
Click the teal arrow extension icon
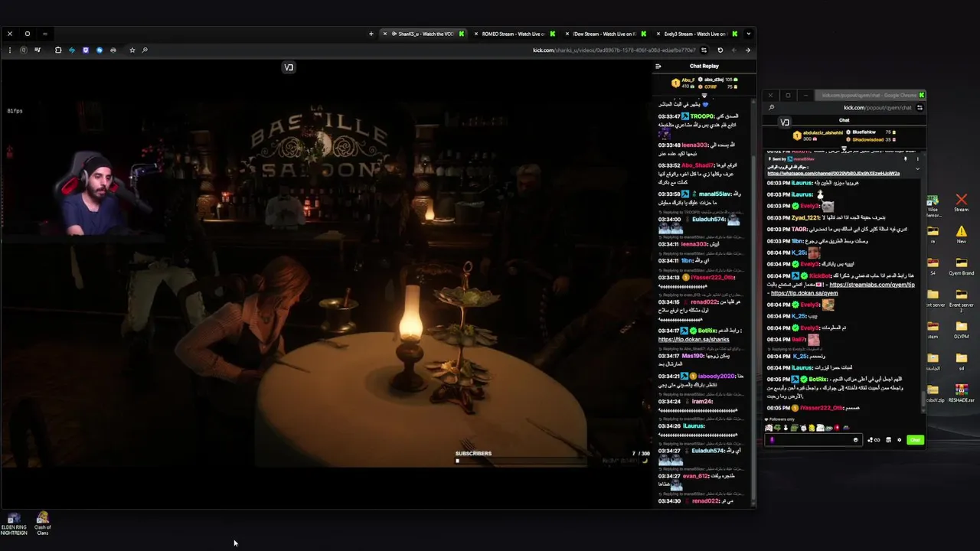tap(72, 50)
